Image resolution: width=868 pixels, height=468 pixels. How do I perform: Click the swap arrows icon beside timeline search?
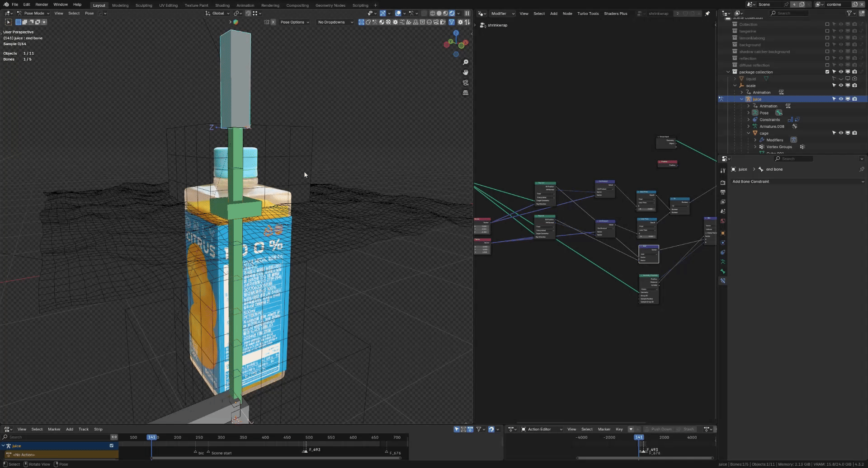point(114,437)
